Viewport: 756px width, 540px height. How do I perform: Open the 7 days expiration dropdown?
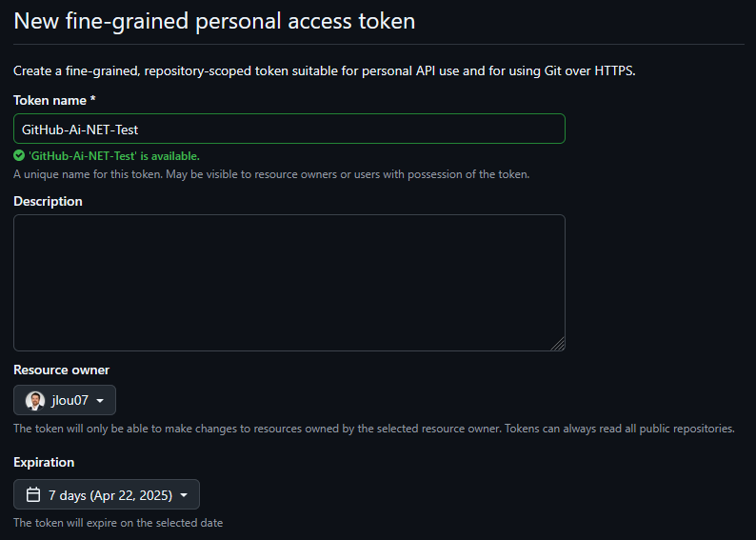pyautogui.click(x=107, y=494)
